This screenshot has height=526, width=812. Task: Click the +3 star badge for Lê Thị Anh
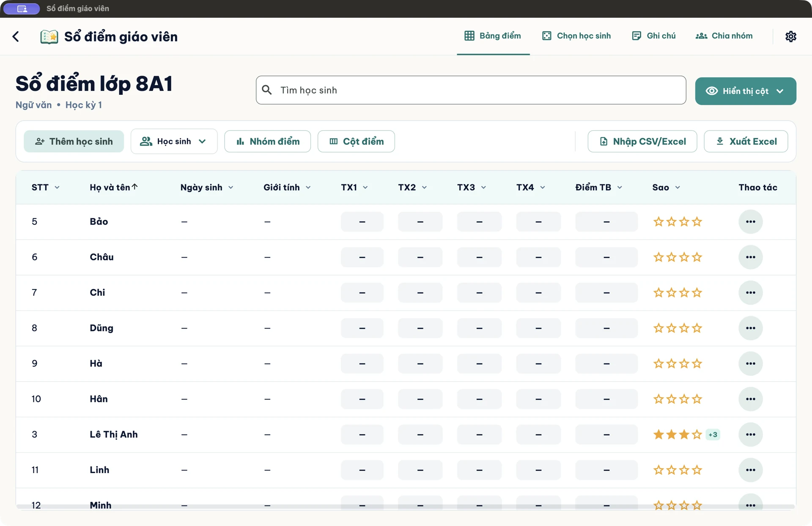pyautogui.click(x=713, y=435)
